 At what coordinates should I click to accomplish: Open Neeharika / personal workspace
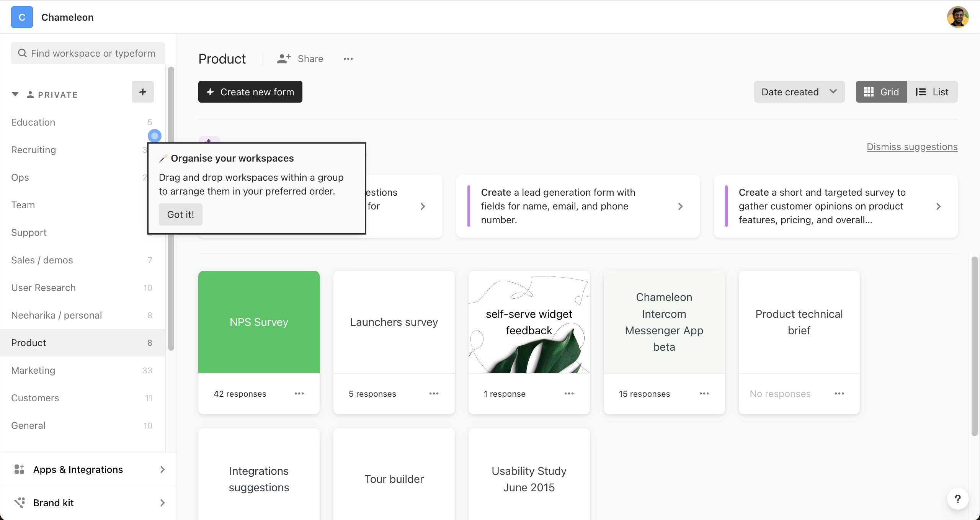82,315
